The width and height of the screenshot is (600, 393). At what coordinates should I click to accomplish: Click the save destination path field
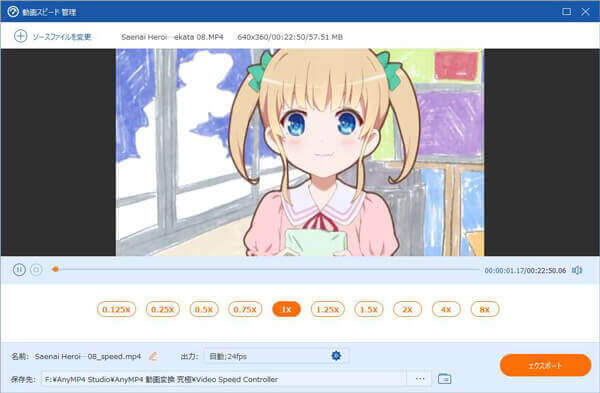pyautogui.click(x=224, y=379)
